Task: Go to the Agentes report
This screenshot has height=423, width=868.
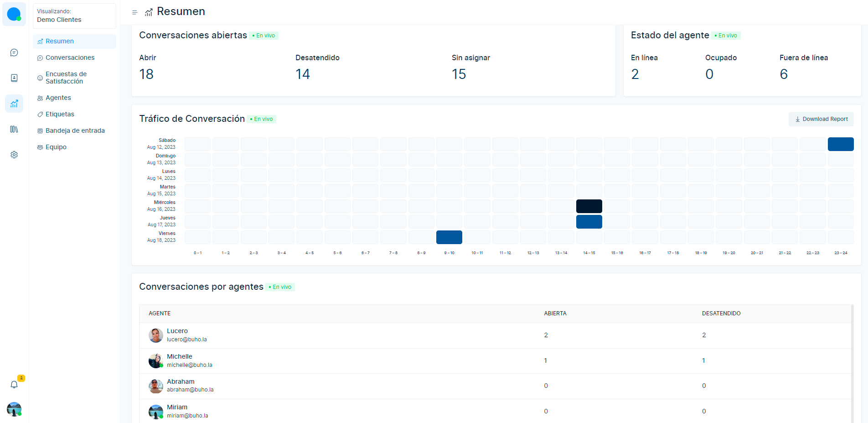Action: pyautogui.click(x=58, y=98)
